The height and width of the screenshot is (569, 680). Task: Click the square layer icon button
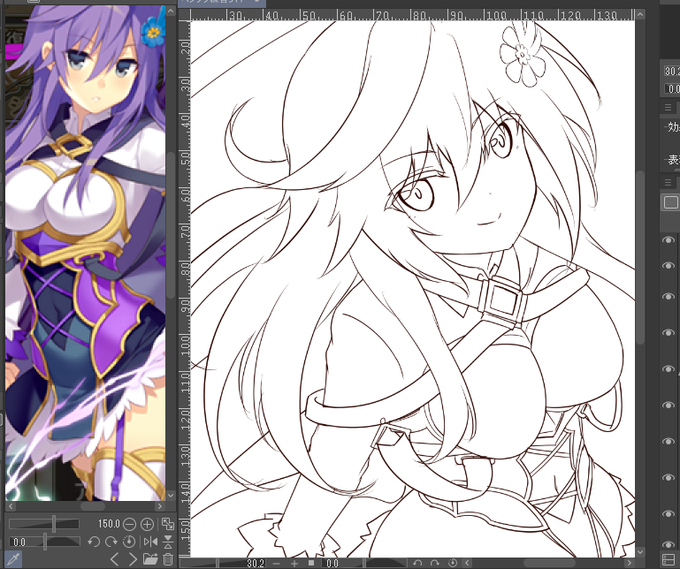[670, 202]
